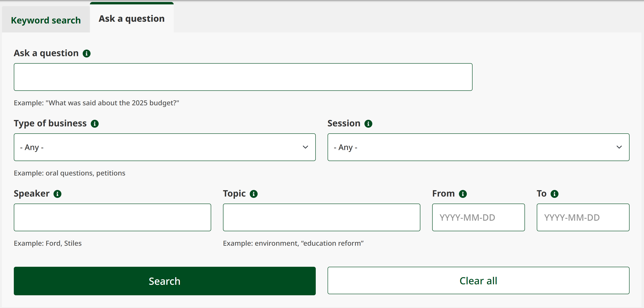Click the Search button
This screenshot has height=308, width=644.
click(x=165, y=281)
